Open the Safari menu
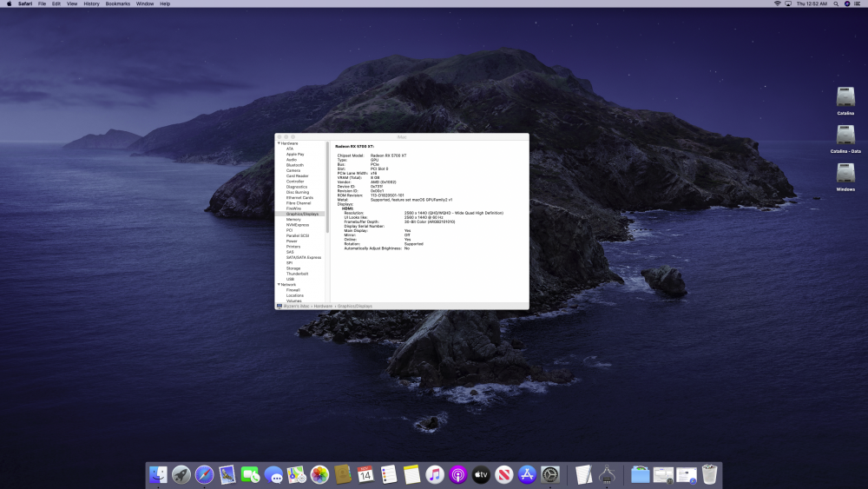The image size is (868, 489). click(x=25, y=3)
